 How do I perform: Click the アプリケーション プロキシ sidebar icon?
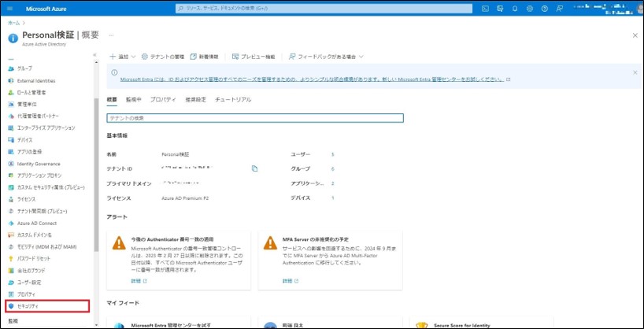11,176
